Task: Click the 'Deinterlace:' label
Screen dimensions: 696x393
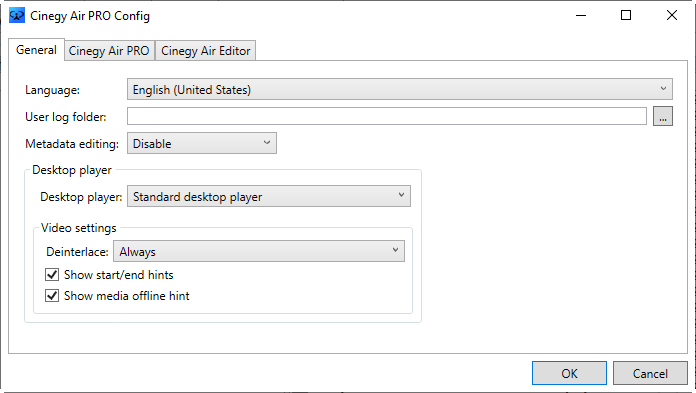Action: pos(77,252)
